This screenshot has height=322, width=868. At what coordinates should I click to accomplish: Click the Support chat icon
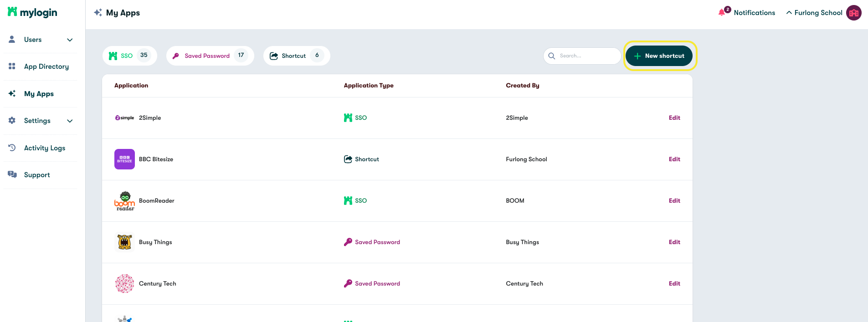(12, 174)
